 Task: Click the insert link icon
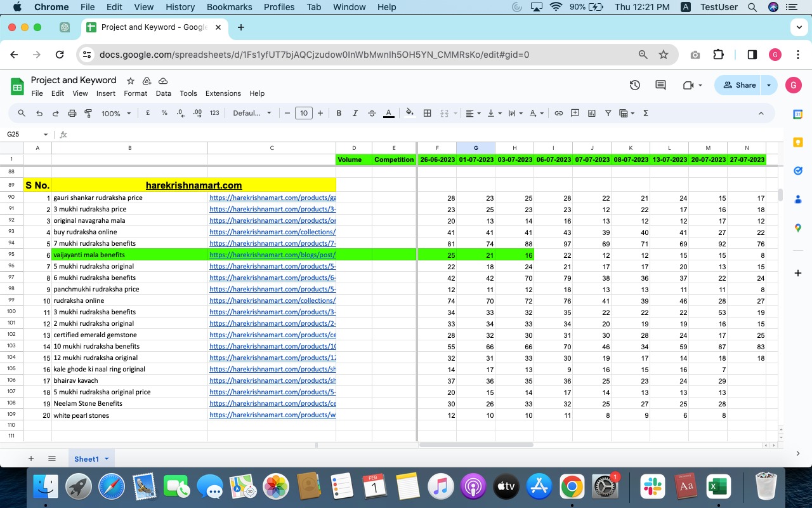[x=558, y=113]
